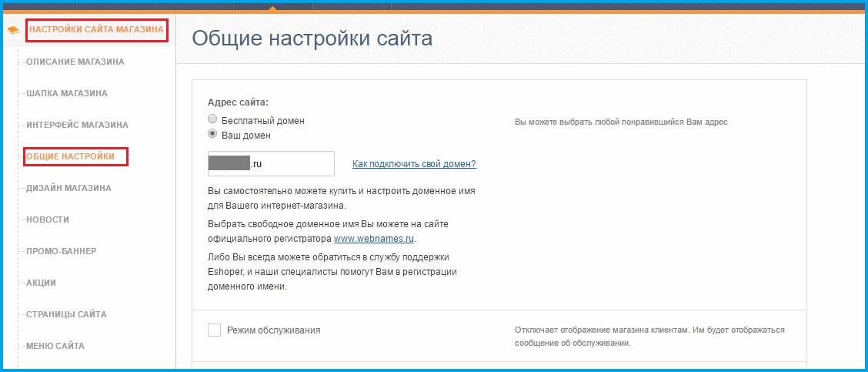This screenshot has width=868, height=372.
Task: Enable Режим обслуживания checkbox
Action: [214, 330]
